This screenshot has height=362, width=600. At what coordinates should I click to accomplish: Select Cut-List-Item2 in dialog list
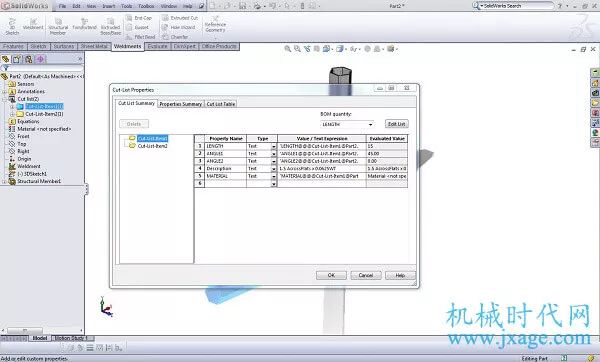pos(152,146)
